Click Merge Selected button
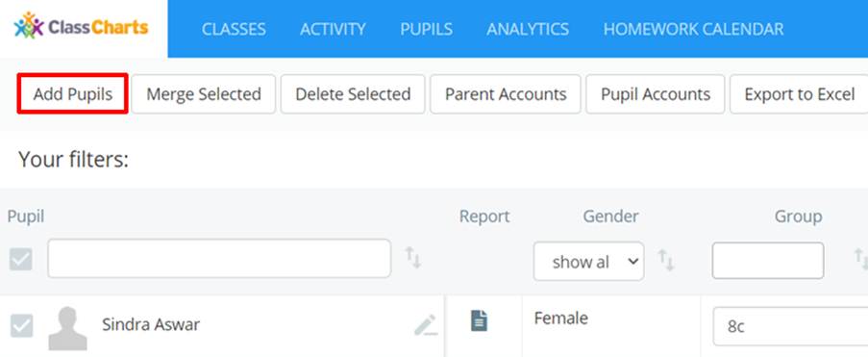This screenshot has width=868, height=357. point(203,94)
